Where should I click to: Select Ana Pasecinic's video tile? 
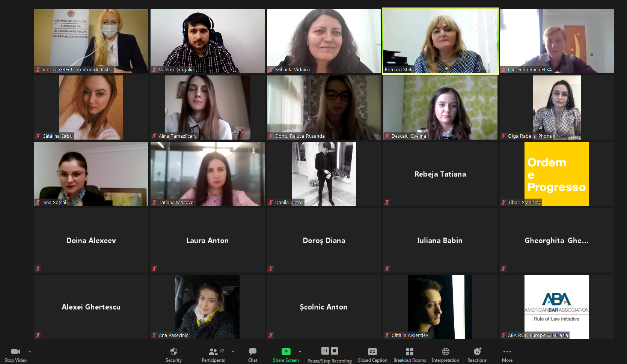[208, 307]
